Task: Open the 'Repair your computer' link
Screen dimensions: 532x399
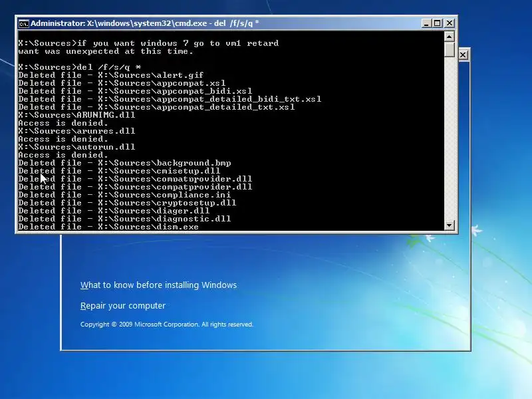Action: pos(123,306)
